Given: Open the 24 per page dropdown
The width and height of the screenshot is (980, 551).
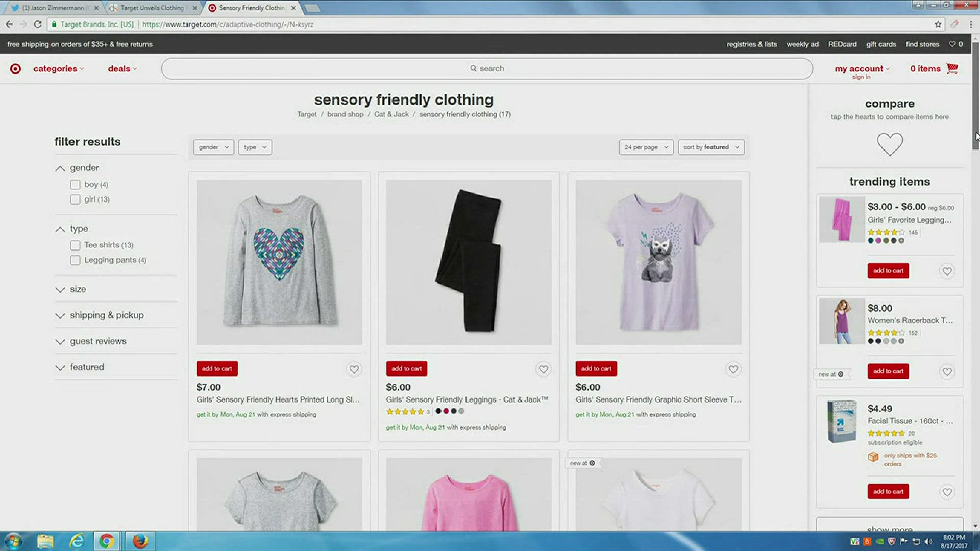Looking at the screenshot, I should [645, 147].
